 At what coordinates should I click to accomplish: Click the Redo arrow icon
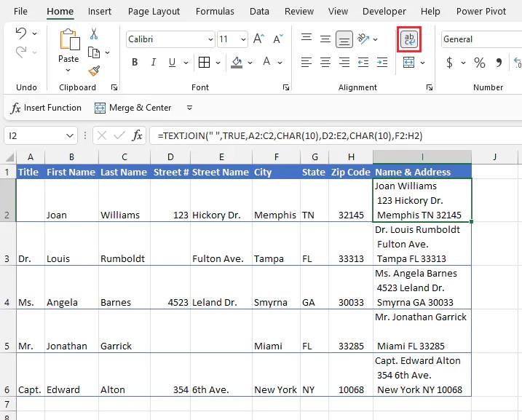coord(21,52)
